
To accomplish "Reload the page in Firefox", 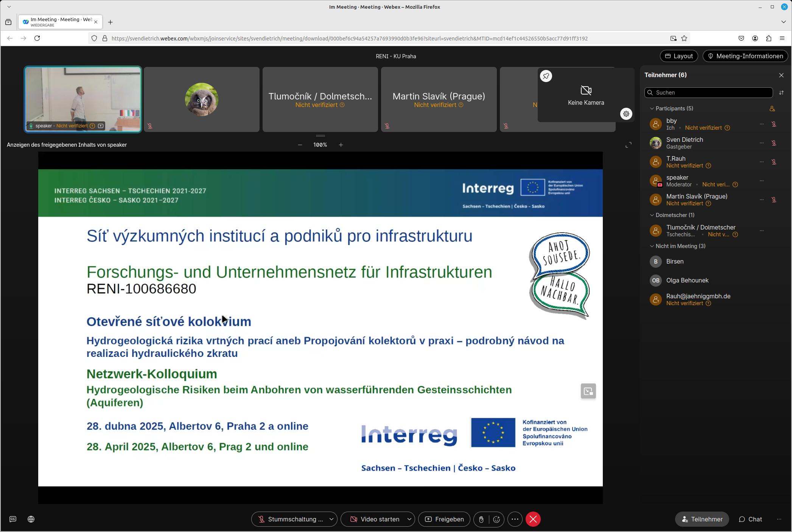I will click(x=37, y=38).
